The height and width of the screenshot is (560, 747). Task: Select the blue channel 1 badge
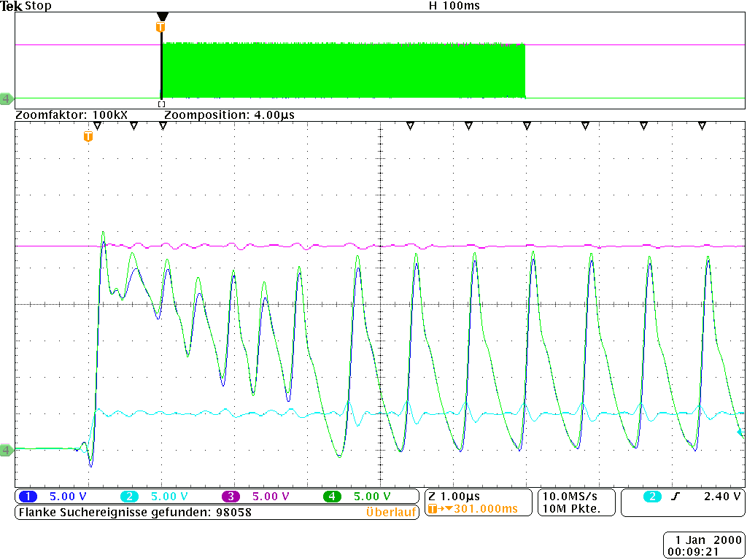tap(28, 497)
